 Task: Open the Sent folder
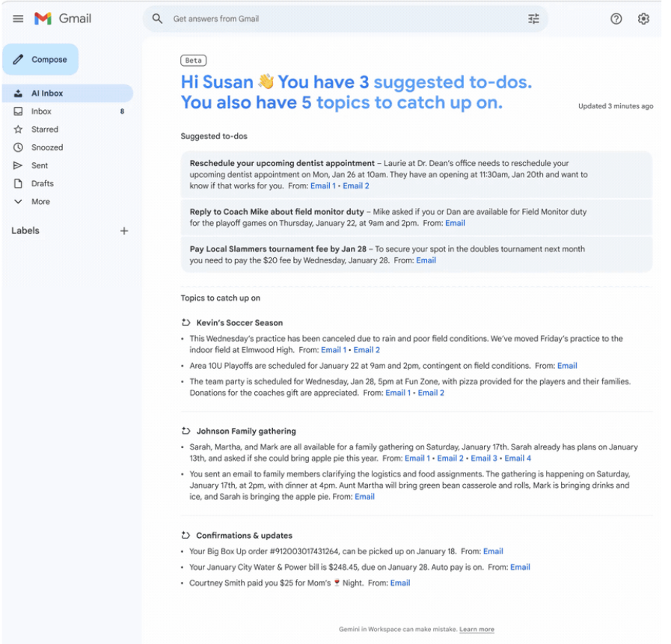click(67, 165)
